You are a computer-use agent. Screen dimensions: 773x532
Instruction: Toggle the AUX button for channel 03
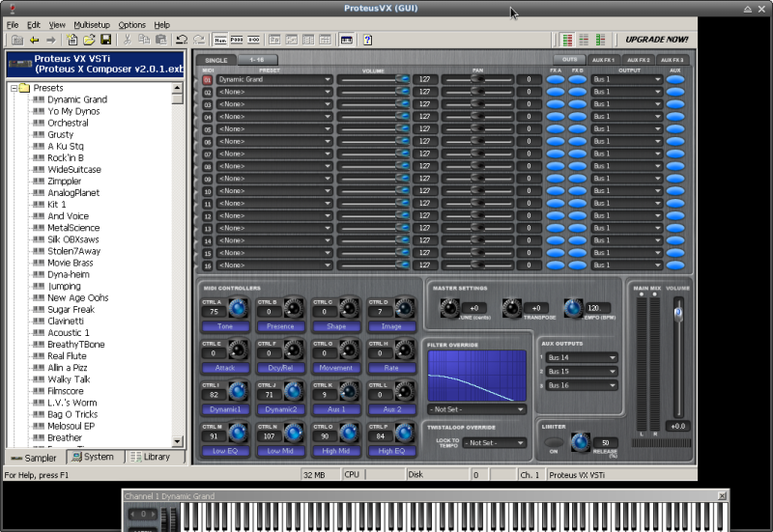pyautogui.click(x=674, y=104)
